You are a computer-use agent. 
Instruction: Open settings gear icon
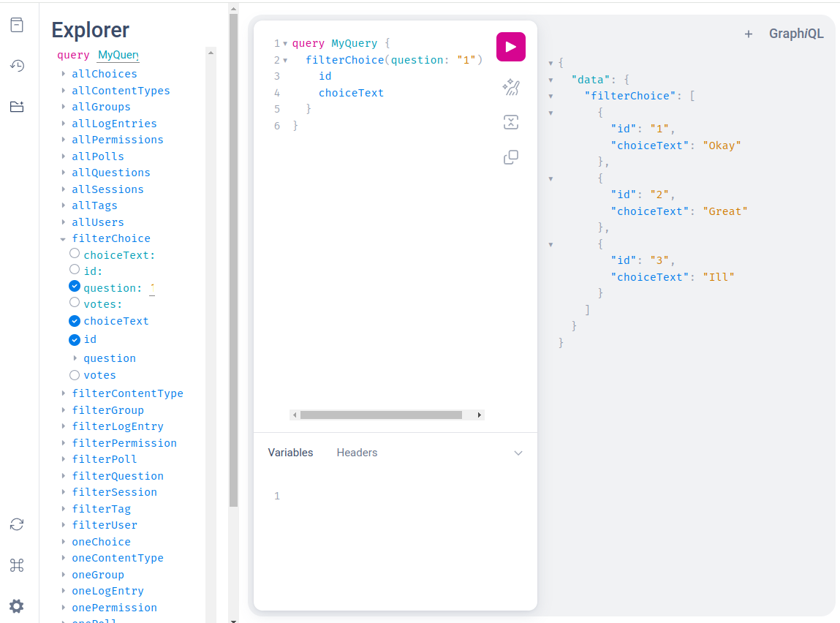tap(17, 606)
